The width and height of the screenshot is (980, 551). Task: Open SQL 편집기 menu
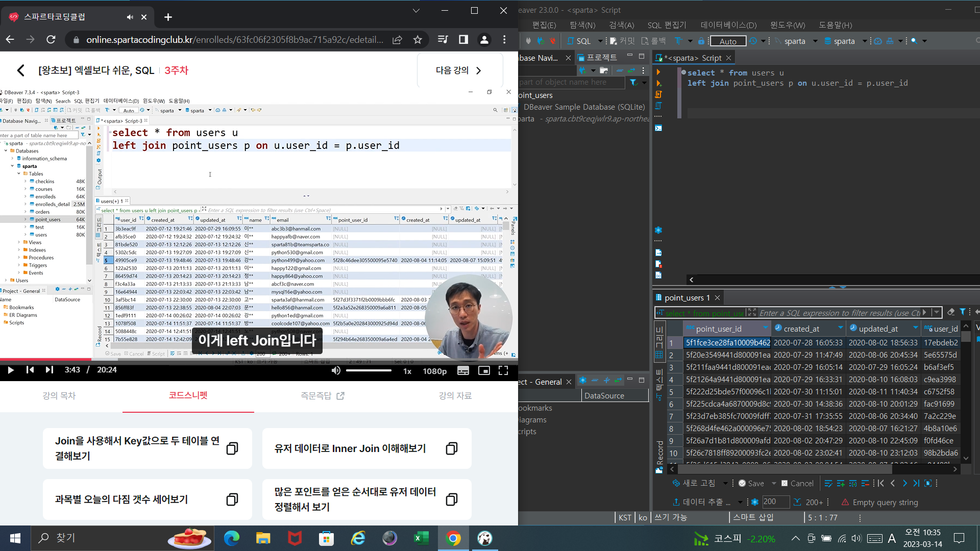[667, 25]
